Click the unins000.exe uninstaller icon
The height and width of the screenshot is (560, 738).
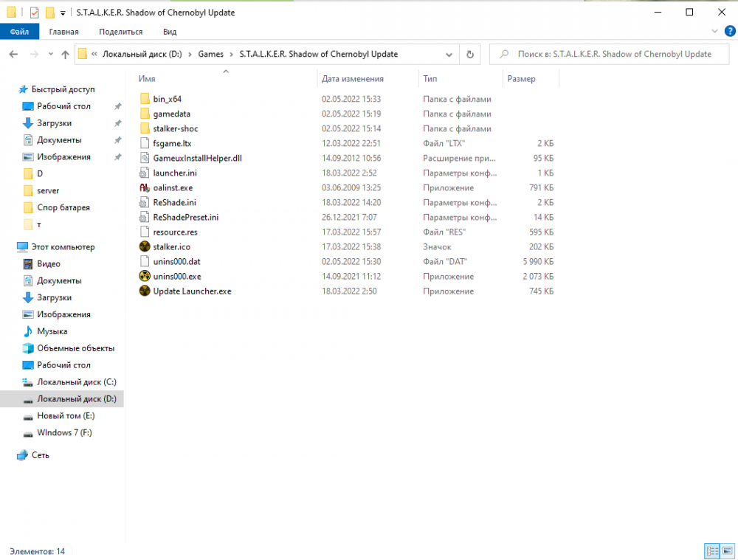(145, 276)
